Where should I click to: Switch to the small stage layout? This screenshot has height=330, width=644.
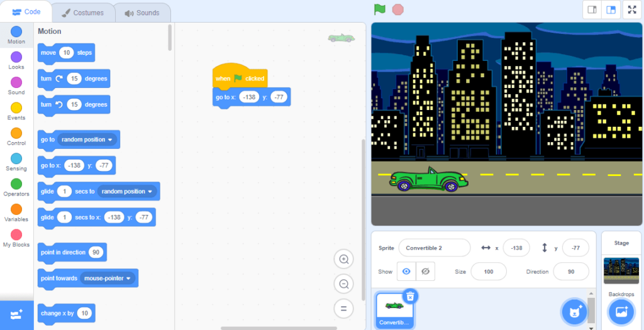point(591,9)
